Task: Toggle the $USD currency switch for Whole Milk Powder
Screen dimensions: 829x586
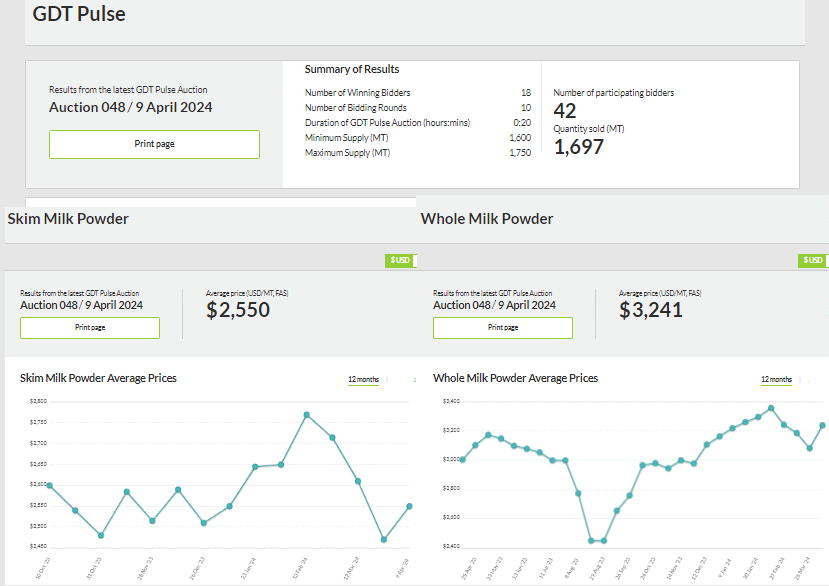Action: tap(813, 260)
